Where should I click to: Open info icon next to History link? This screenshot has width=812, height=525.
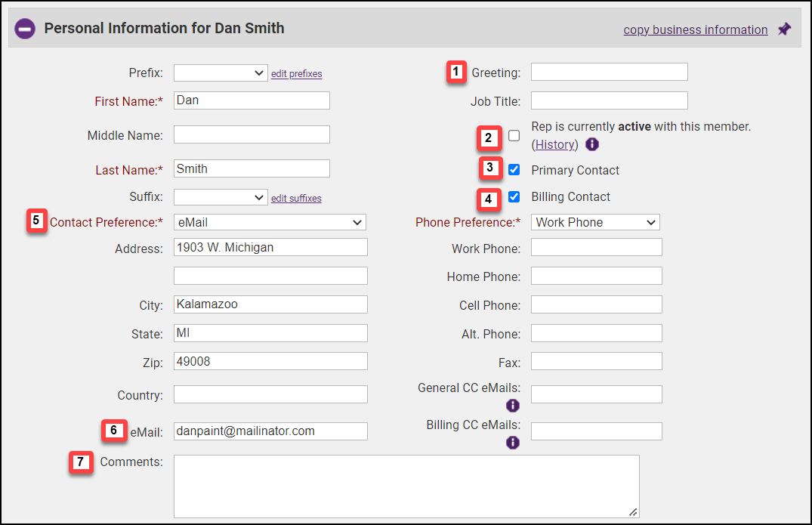tap(592, 144)
